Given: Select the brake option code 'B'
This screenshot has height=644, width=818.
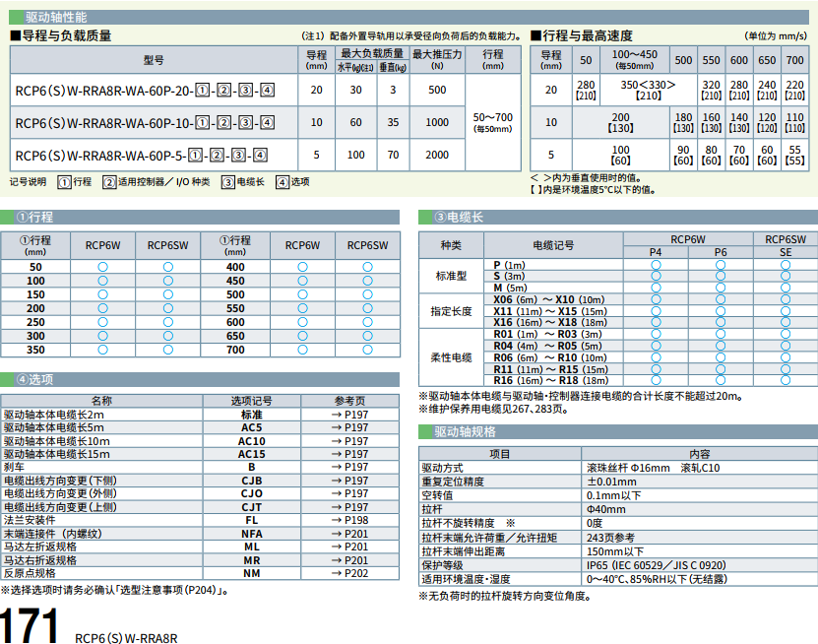Looking at the screenshot, I should pyautogui.click(x=251, y=467).
